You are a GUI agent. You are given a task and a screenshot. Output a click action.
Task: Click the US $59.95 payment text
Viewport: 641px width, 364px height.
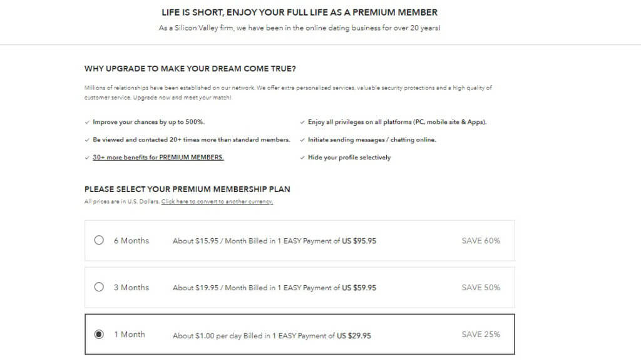(359, 288)
